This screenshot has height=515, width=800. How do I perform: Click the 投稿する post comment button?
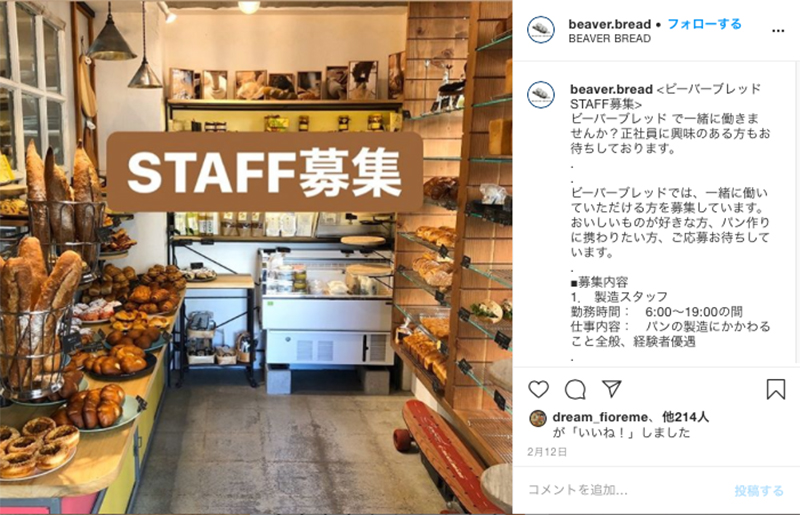click(759, 491)
